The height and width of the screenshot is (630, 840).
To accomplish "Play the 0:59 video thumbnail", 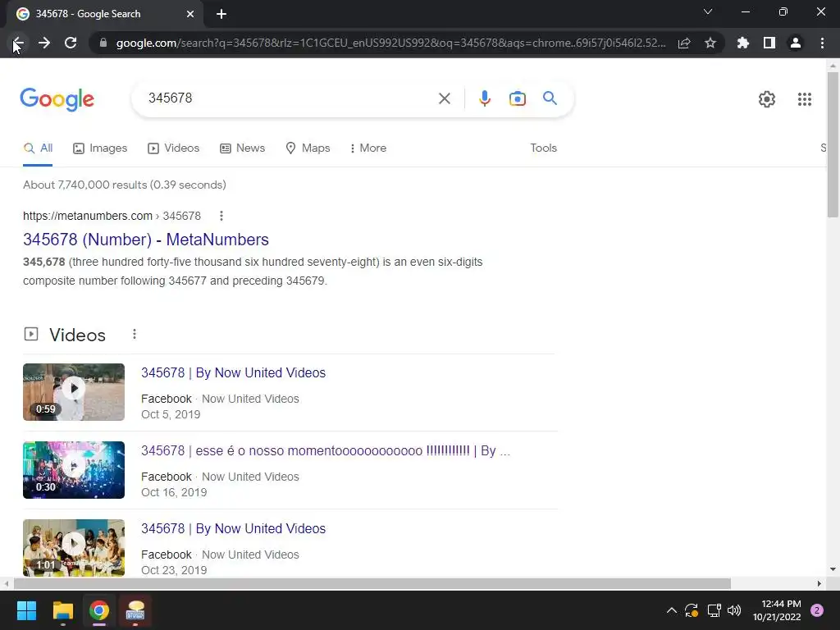I will pos(74,392).
